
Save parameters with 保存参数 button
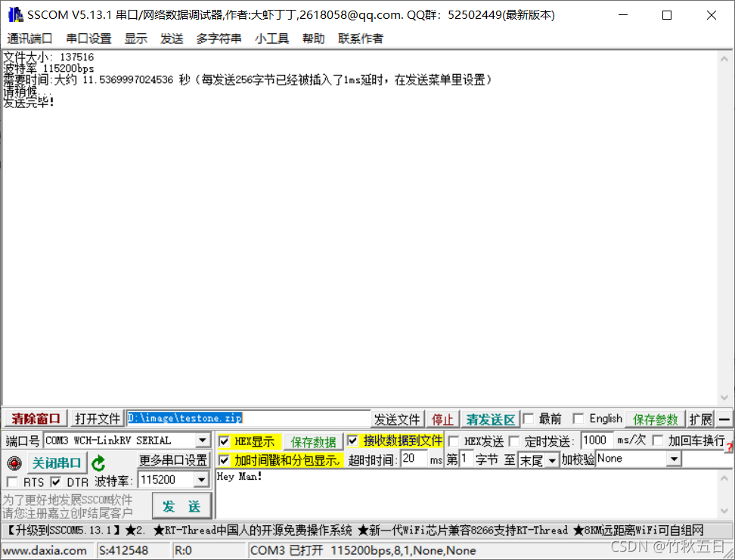pos(655,418)
